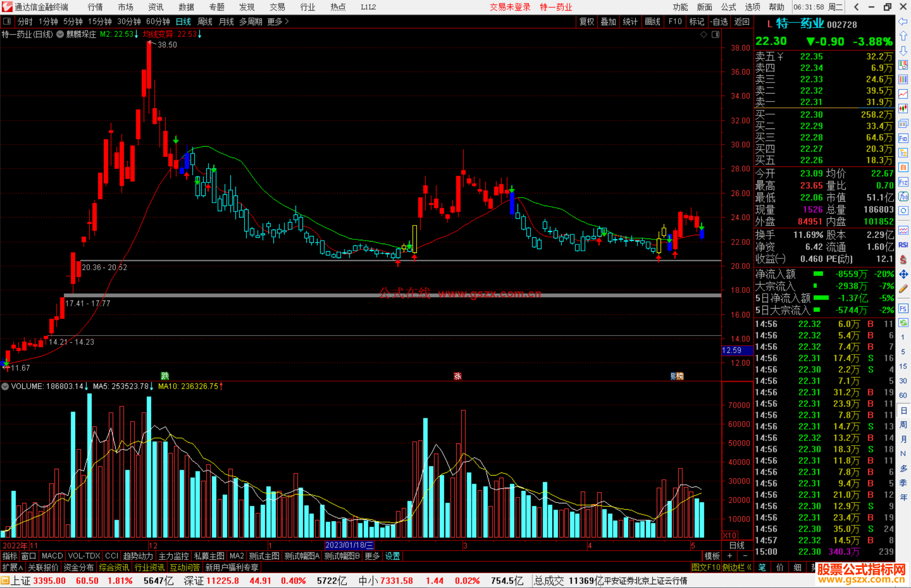
Task: Click the RSI indicator sidebar icon
Action: tap(903, 245)
